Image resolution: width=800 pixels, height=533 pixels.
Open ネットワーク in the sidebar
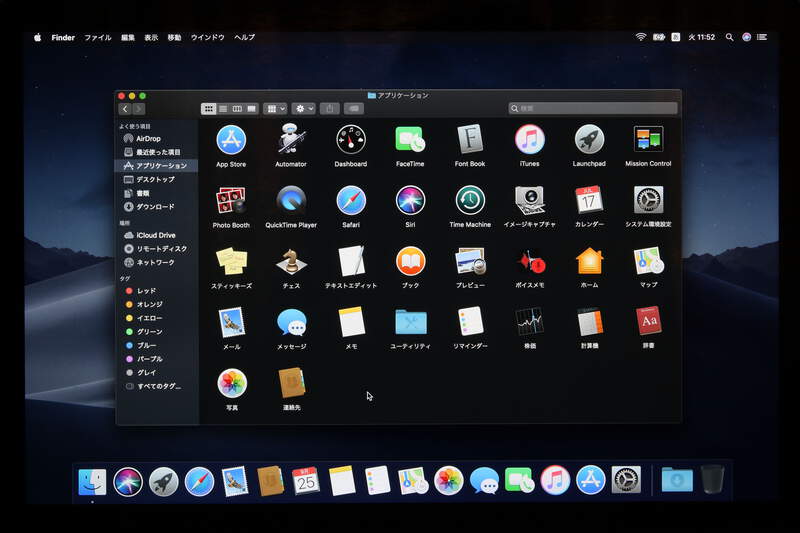click(157, 262)
